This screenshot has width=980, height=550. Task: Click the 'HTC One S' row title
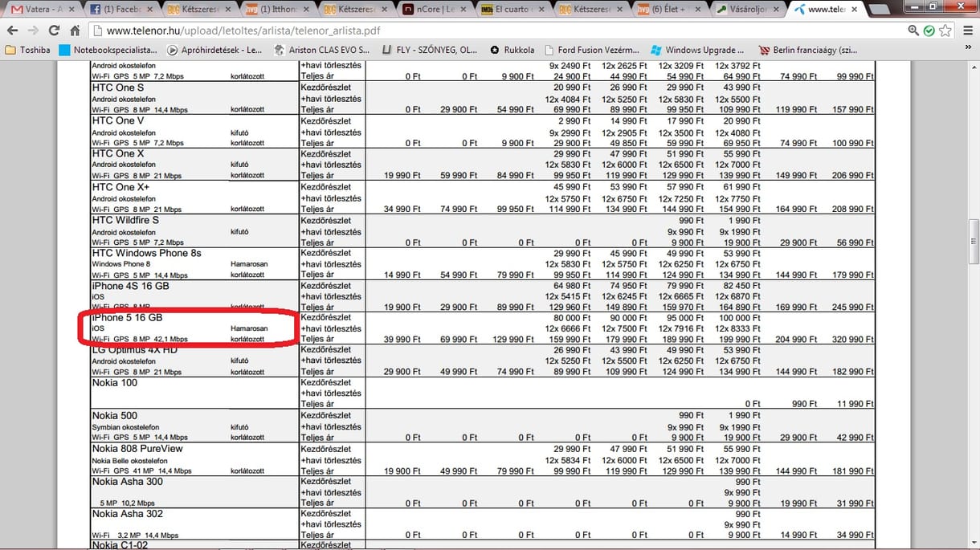(x=118, y=88)
